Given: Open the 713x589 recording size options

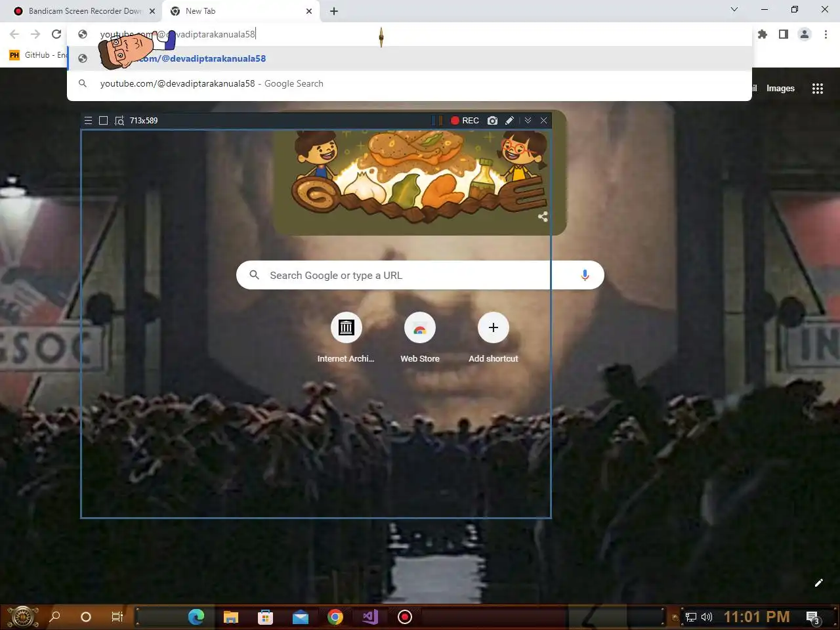Looking at the screenshot, I should click(x=144, y=121).
